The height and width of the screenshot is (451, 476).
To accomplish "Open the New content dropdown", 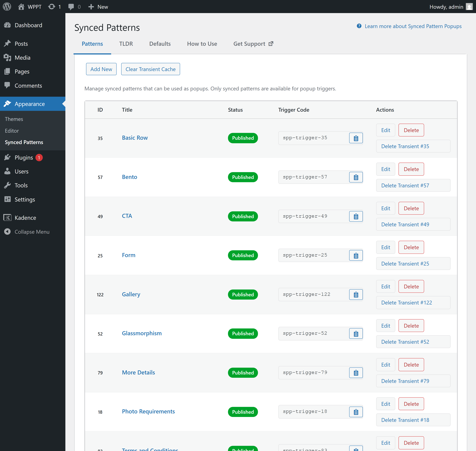I will pyautogui.click(x=98, y=7).
